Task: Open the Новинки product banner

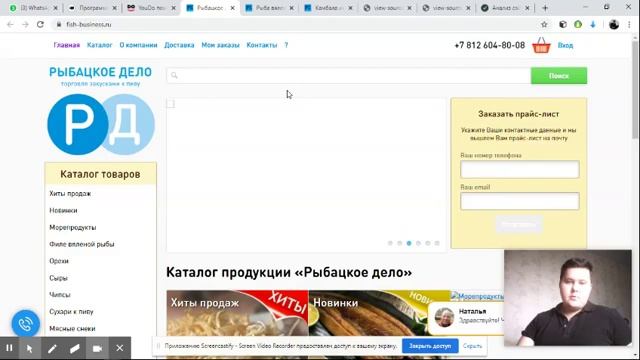Action: point(379,313)
